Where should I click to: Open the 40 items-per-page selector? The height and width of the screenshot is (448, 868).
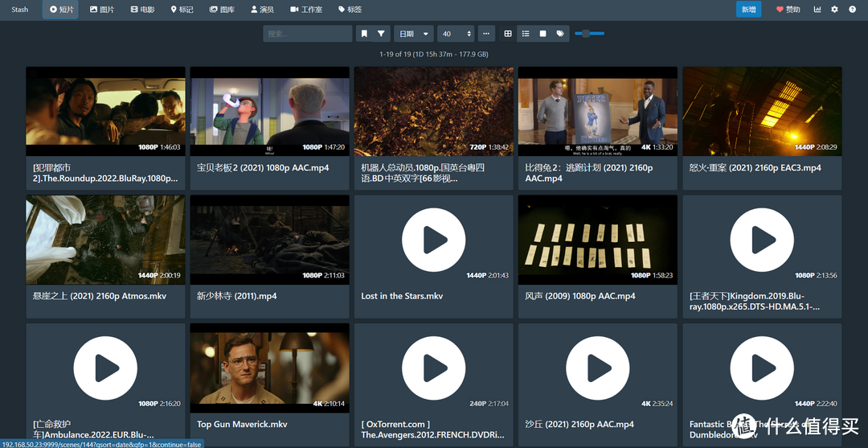pyautogui.click(x=456, y=34)
